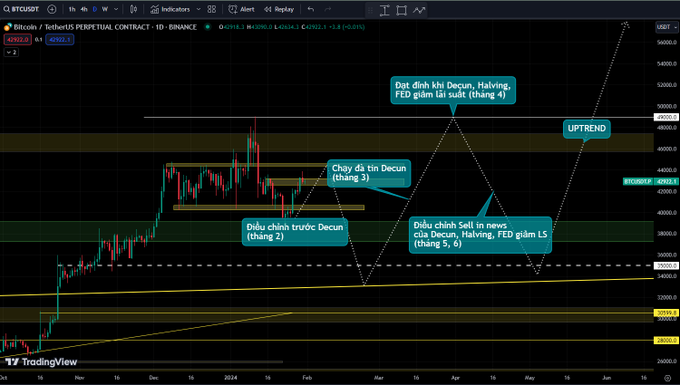The height and width of the screenshot is (385, 680).
Task: Open chart settings gear in bottom-right corner
Action: tap(667, 378)
